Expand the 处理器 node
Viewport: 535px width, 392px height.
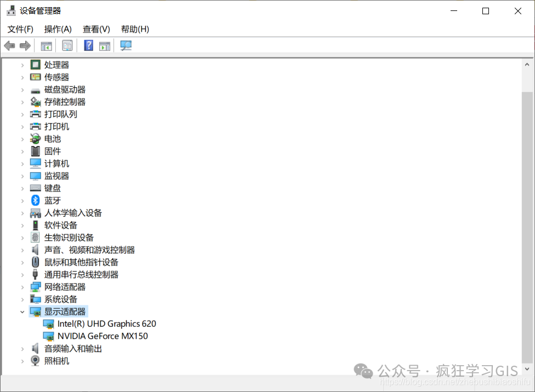(x=22, y=65)
